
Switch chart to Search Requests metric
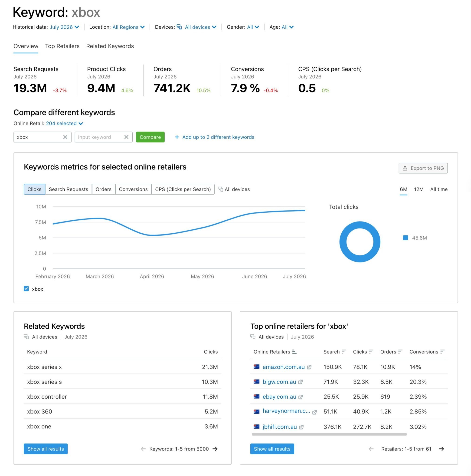69,189
